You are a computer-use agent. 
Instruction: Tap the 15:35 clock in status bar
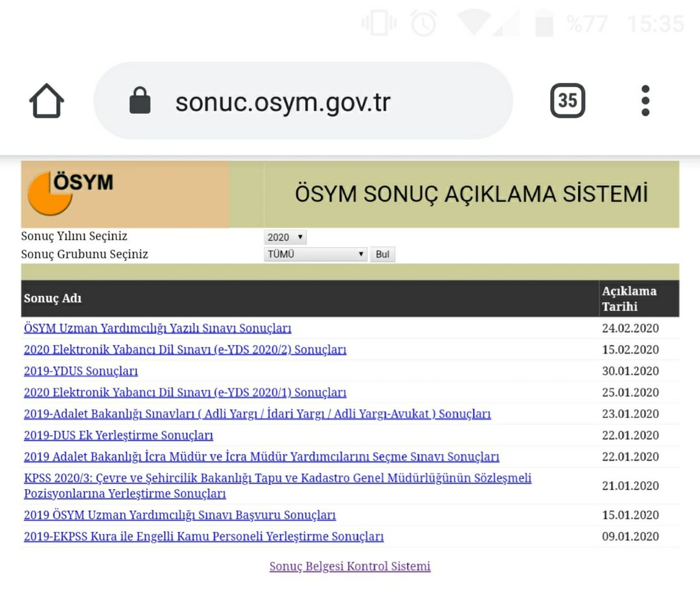point(656,24)
